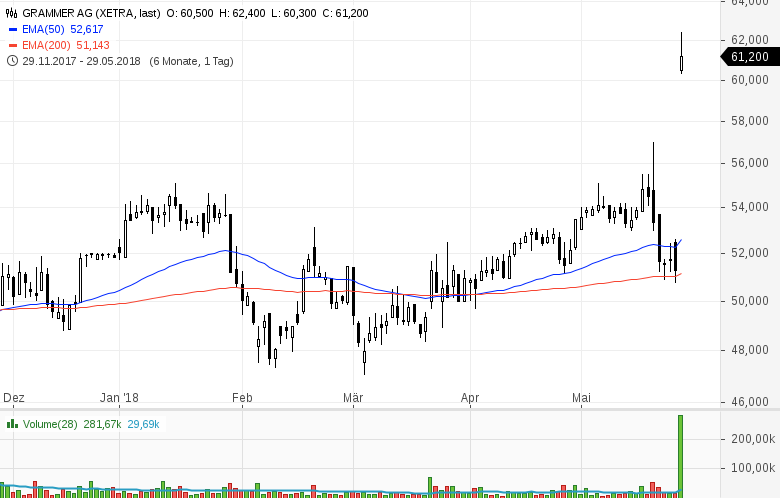Click the 58,000 price axis label
Image resolution: width=780 pixels, height=498 pixels.
750,121
